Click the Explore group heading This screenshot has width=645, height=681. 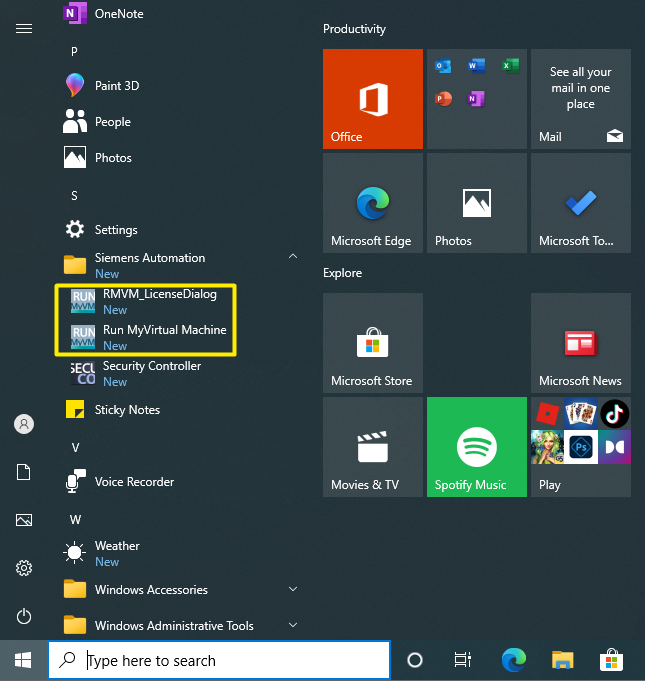(x=342, y=273)
